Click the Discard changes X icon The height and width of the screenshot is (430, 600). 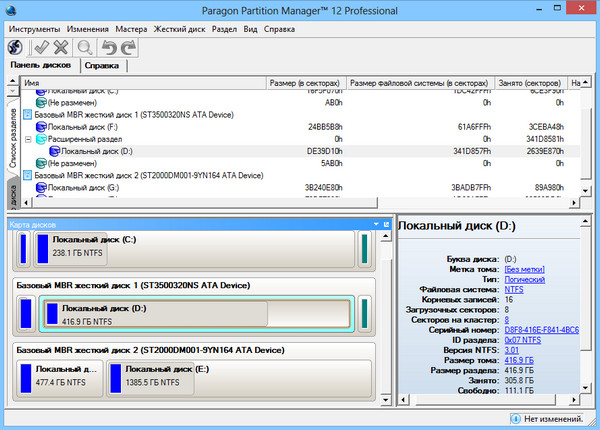61,47
